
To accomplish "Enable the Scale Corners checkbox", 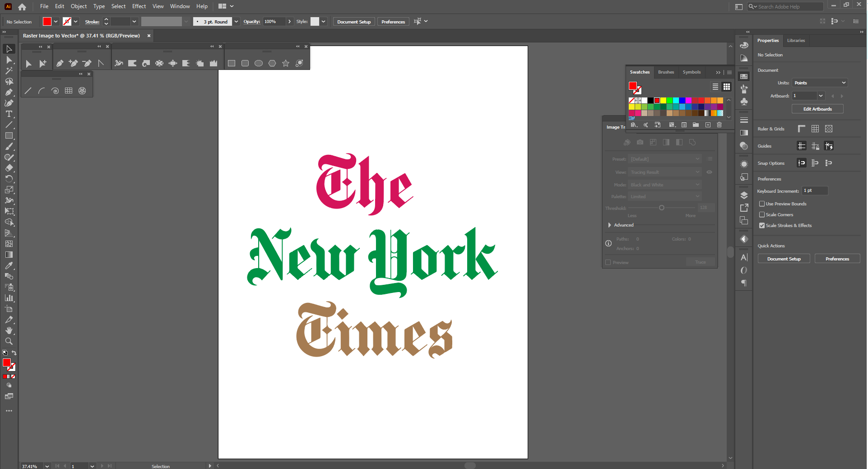I will [x=762, y=215].
